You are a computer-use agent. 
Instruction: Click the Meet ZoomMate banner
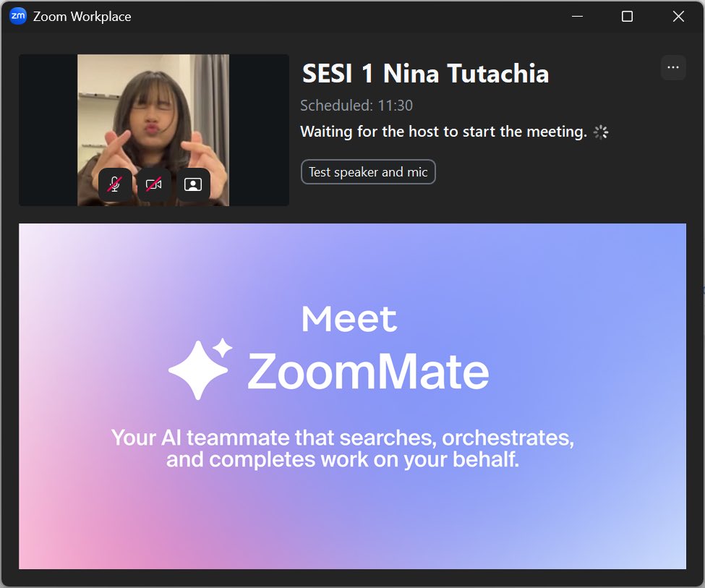pyautogui.click(x=353, y=396)
